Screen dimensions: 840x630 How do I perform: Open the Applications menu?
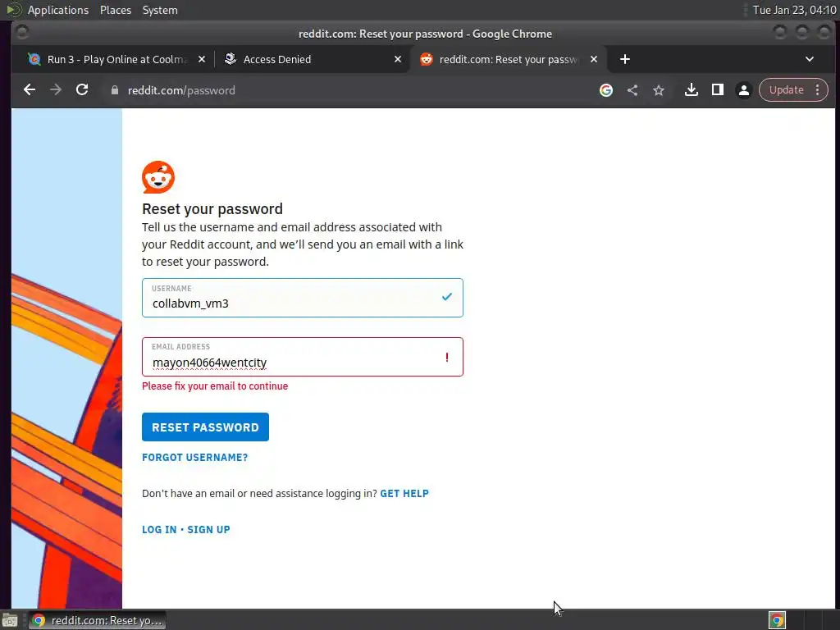[x=58, y=10]
